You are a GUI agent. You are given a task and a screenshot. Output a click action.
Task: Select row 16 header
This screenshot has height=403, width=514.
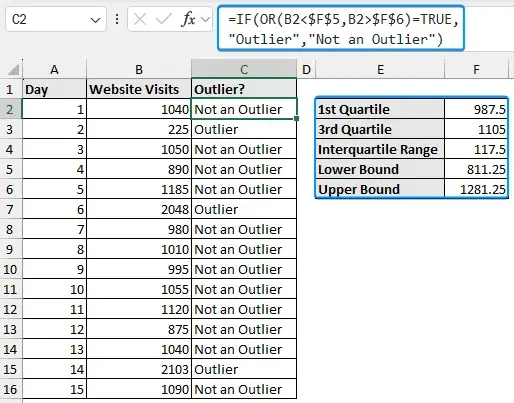(x=11, y=389)
